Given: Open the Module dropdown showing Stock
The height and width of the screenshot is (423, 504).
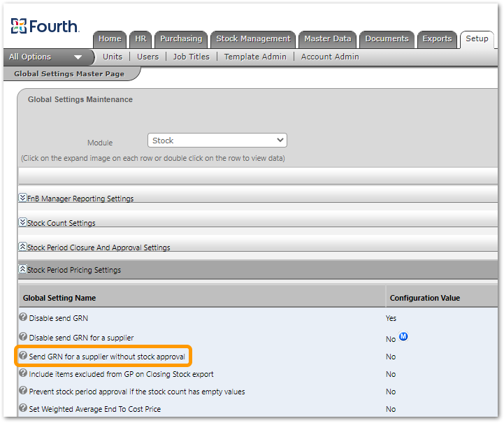Looking at the screenshot, I should [x=217, y=141].
